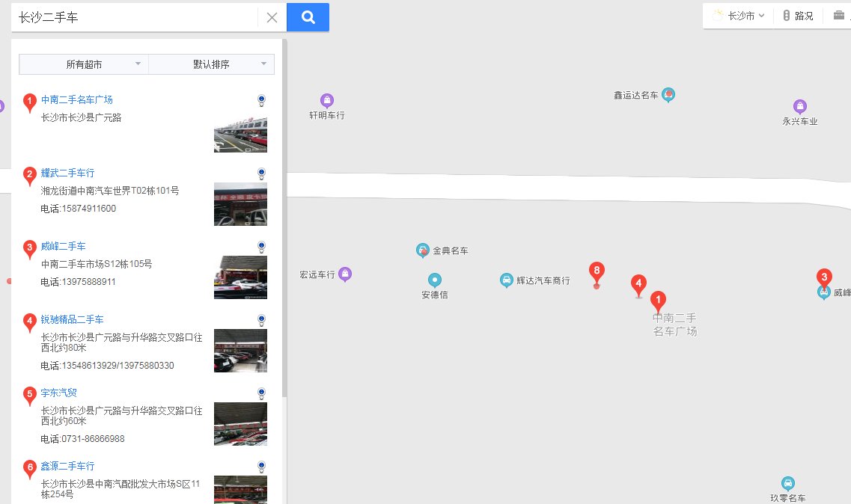Image resolution: width=851 pixels, height=504 pixels.
Task: Select red map pin number 4
Action: [638, 284]
